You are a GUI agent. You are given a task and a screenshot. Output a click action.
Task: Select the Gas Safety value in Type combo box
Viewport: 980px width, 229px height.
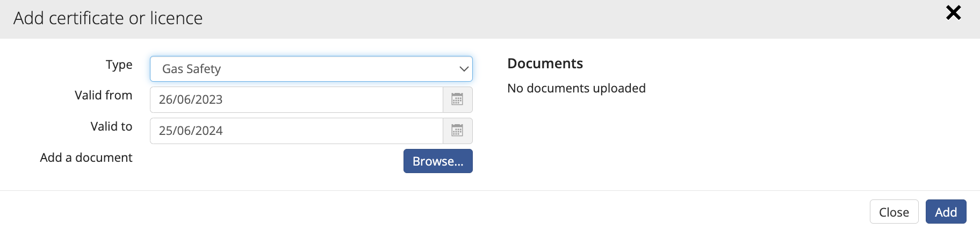pyautogui.click(x=311, y=69)
